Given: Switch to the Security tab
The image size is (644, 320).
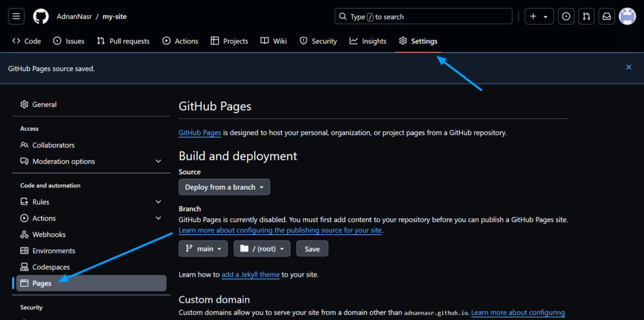Looking at the screenshot, I should click(x=318, y=41).
